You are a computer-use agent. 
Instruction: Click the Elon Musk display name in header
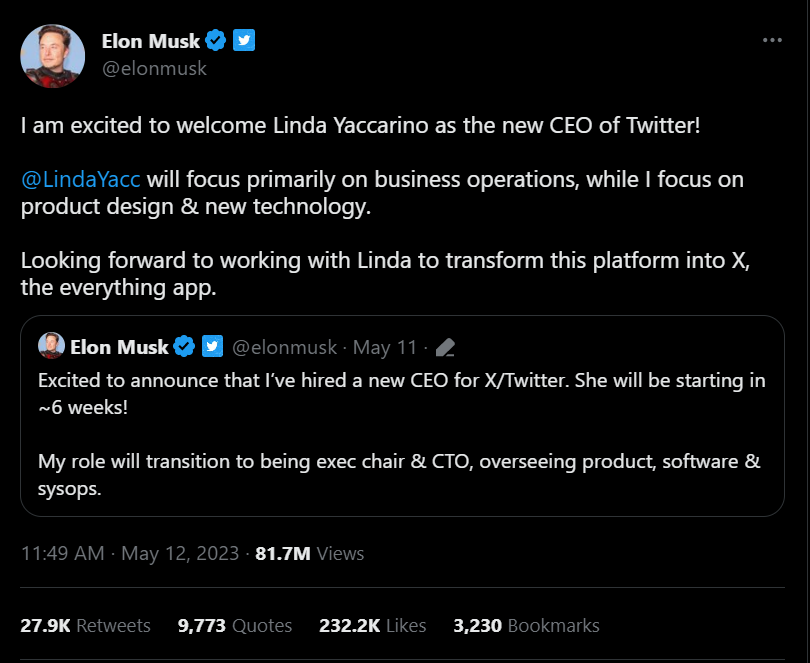[151, 41]
